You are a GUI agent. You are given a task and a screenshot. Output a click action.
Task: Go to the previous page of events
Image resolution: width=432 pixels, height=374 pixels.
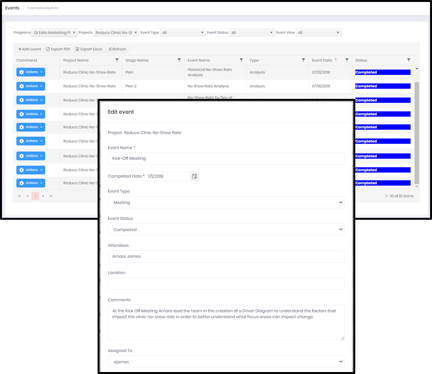[27, 196]
